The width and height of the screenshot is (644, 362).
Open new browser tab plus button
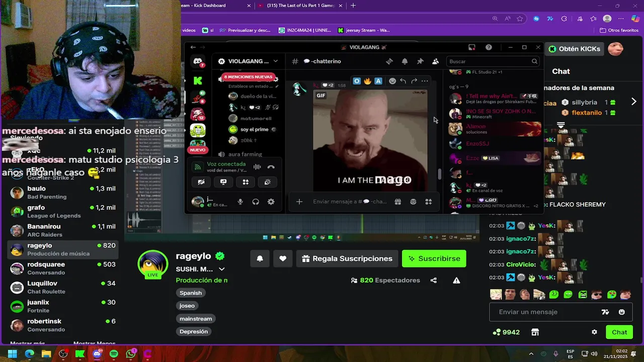coord(353,6)
